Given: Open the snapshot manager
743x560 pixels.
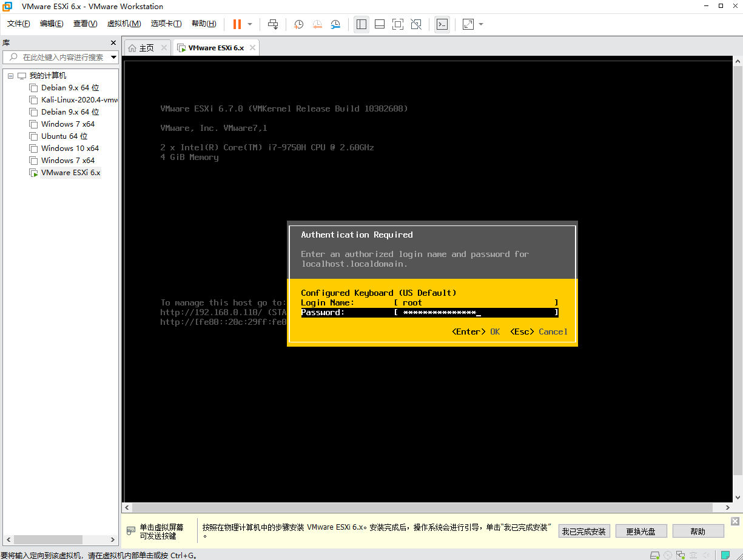Looking at the screenshot, I should (335, 24).
